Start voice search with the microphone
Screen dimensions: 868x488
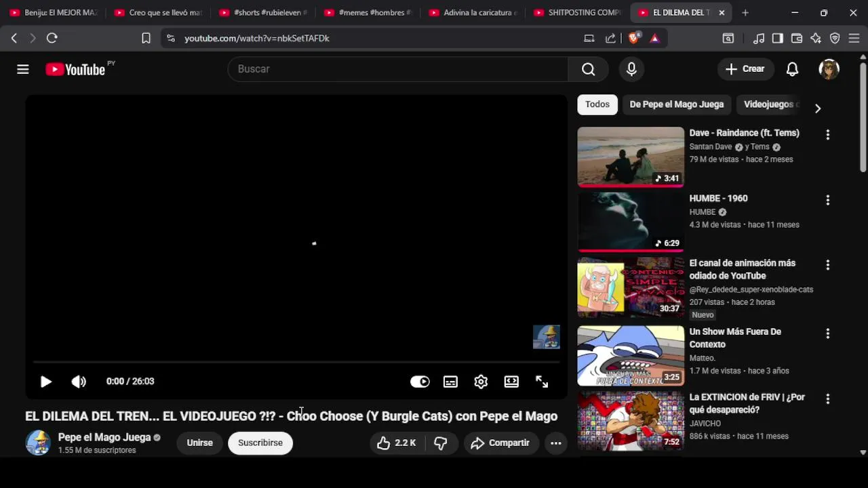(631, 69)
